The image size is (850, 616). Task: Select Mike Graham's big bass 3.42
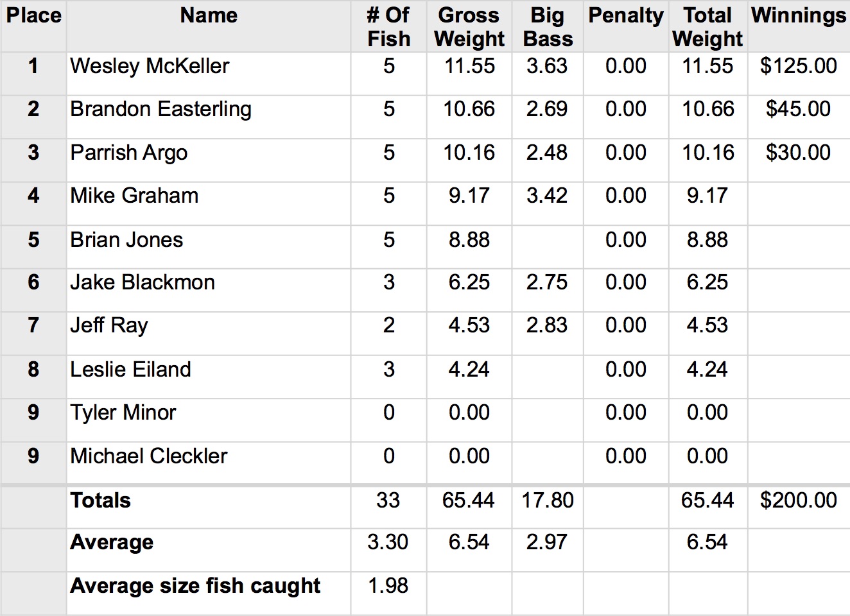pos(547,196)
